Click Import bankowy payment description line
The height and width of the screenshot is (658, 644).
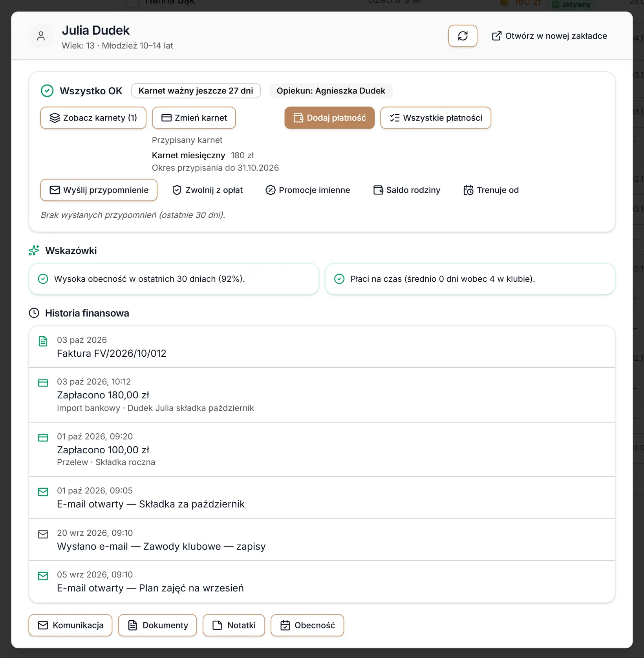coord(156,408)
